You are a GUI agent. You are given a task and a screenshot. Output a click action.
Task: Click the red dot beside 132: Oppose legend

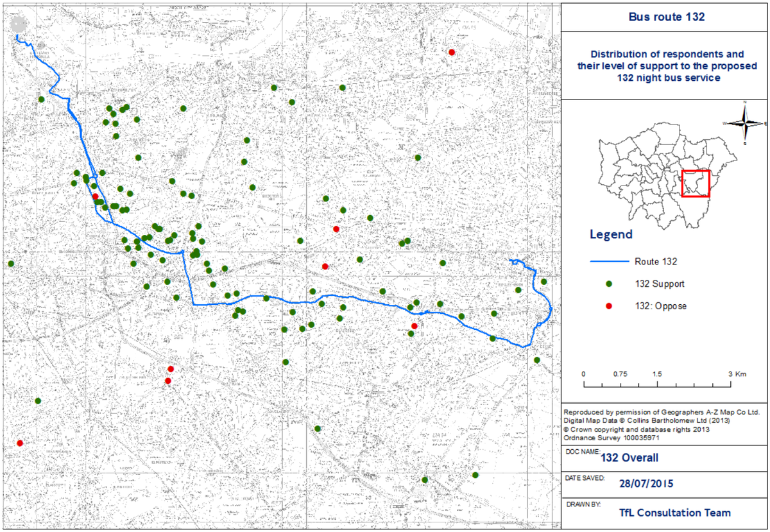tap(610, 306)
